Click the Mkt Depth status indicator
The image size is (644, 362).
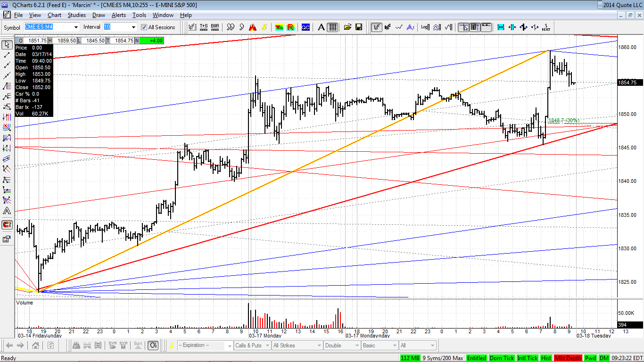(x=569, y=358)
